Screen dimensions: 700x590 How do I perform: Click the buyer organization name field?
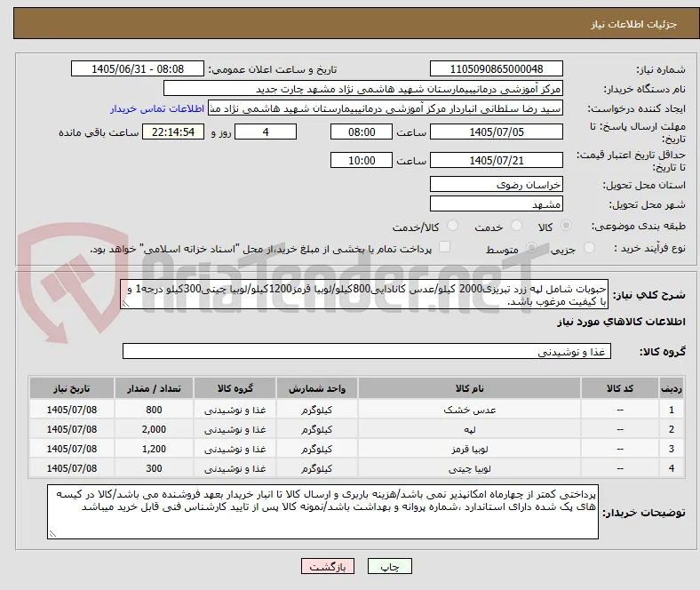click(x=363, y=89)
